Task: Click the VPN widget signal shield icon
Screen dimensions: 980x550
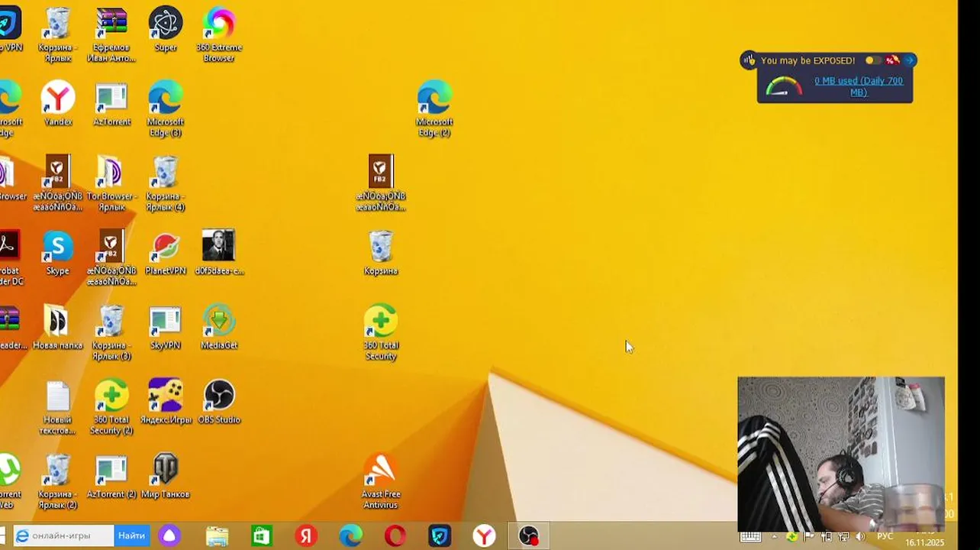Action: (750, 60)
